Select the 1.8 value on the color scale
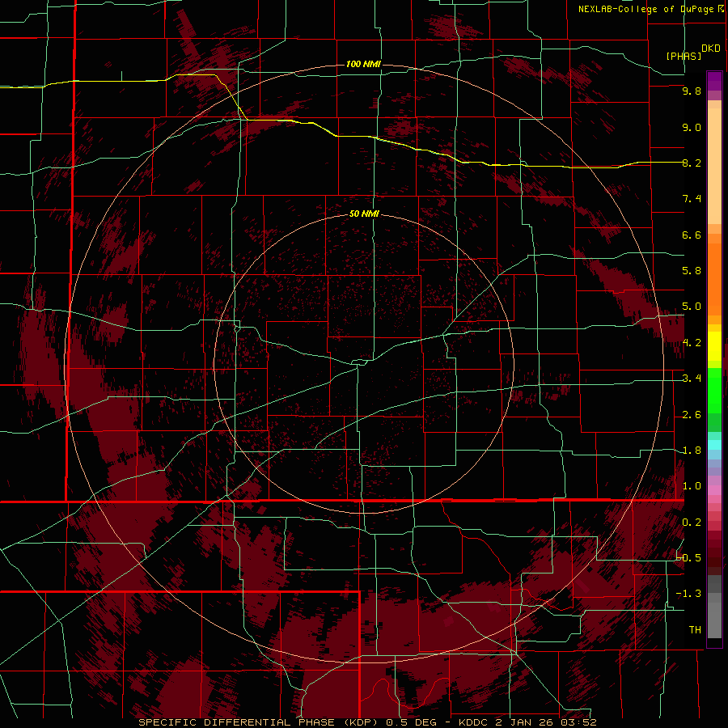Screen dimensions: 728x728 (x=692, y=451)
